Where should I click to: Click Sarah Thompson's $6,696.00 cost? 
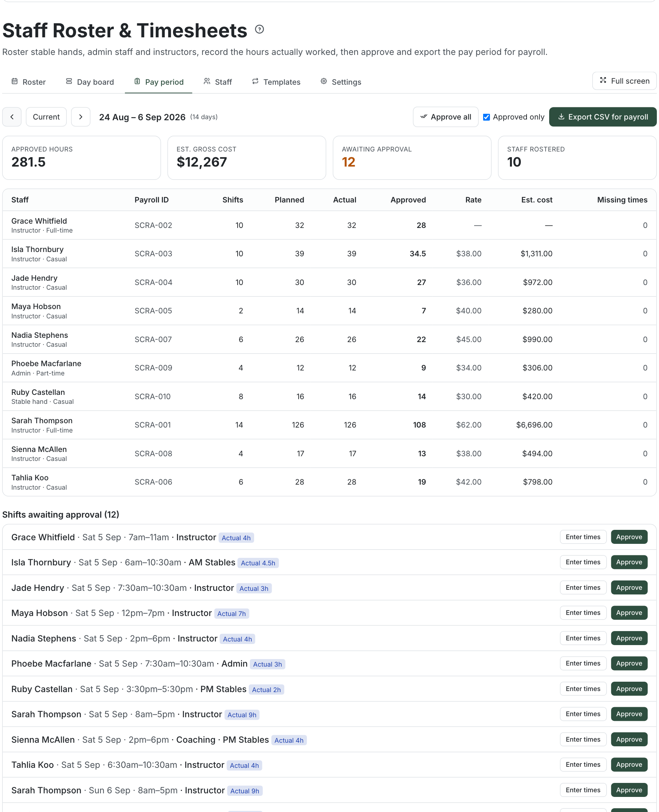534,425
